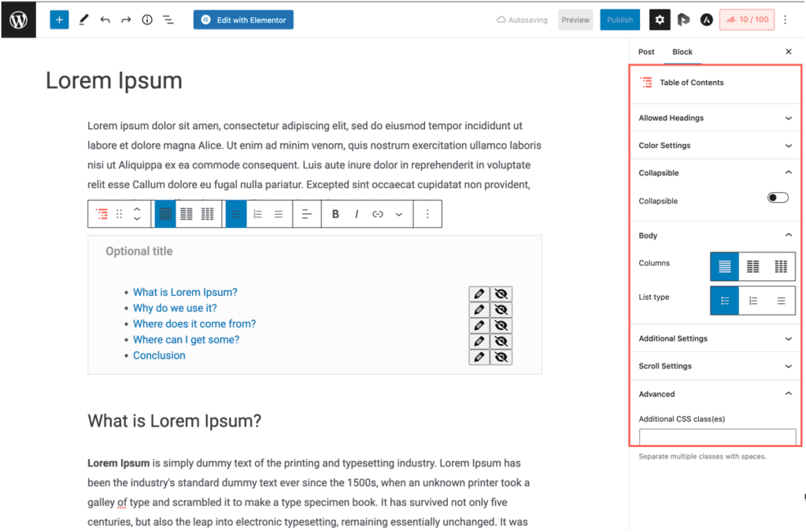This screenshot has height=532, width=806.
Task: Open the post with Edit with Elementor
Action: 243,19
